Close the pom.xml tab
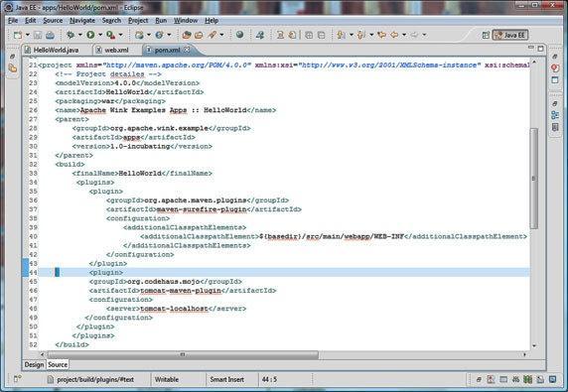Image resolution: width=568 pixels, height=392 pixels. point(187,50)
